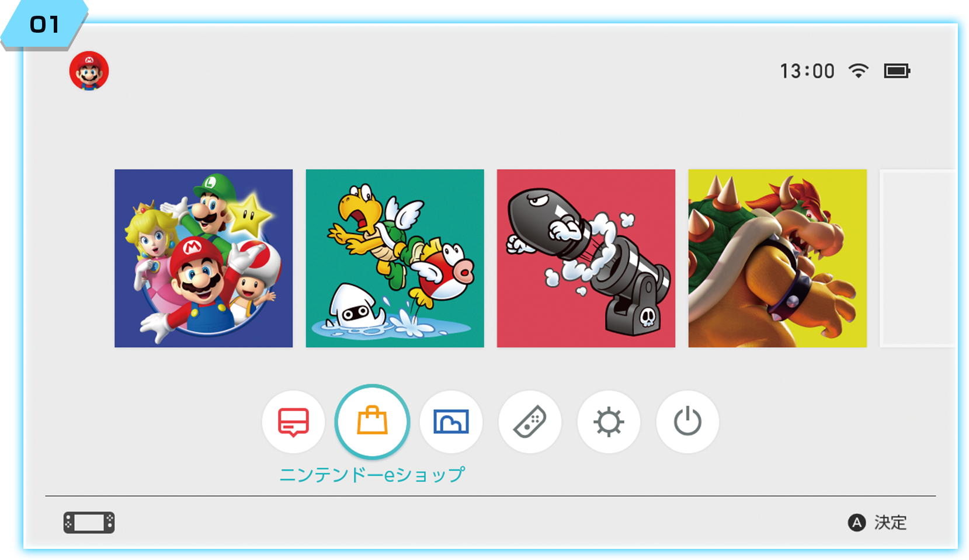This screenshot has width=969, height=560.
Task: Open the blue Album icon
Action: tap(451, 422)
